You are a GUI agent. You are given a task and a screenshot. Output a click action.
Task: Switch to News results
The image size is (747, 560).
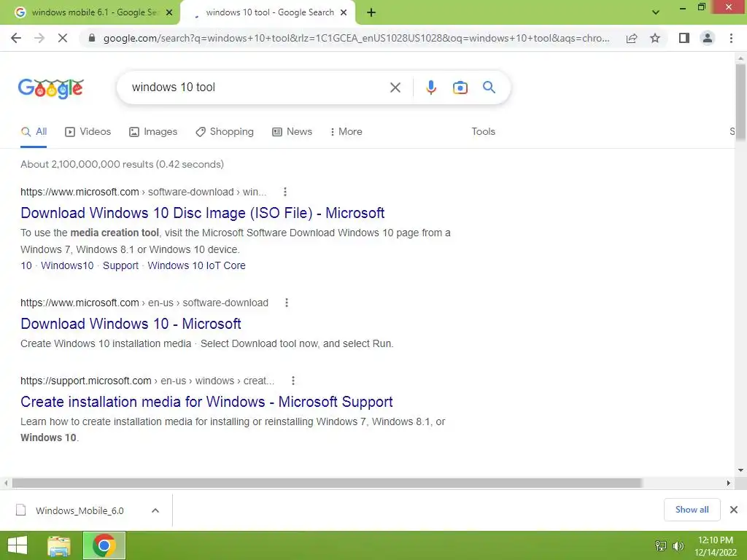pyautogui.click(x=292, y=132)
